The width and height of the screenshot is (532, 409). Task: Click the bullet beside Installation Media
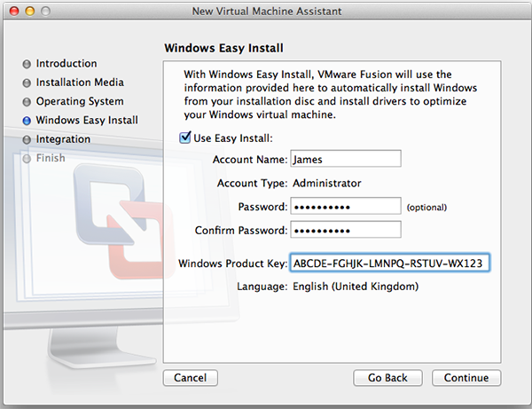coord(27,83)
